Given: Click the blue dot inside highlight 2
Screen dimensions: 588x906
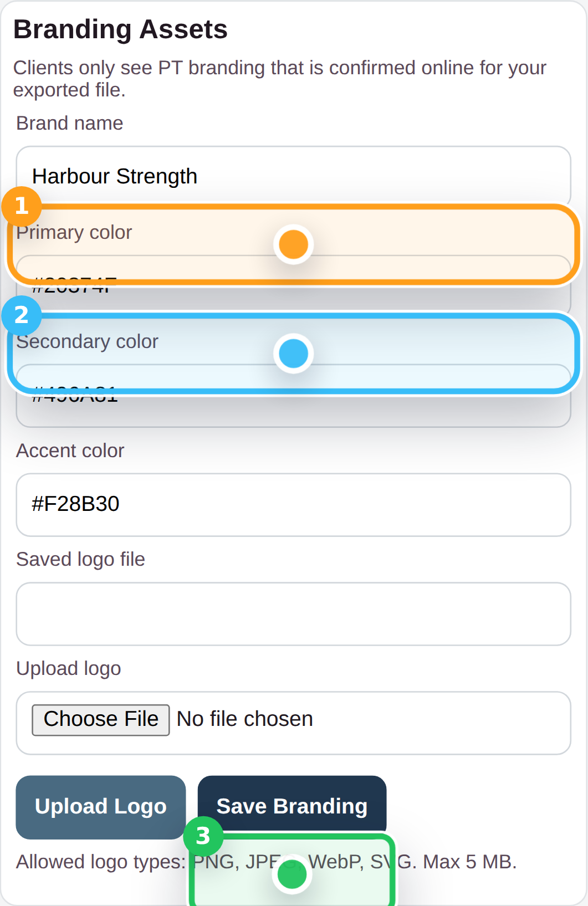Looking at the screenshot, I should pos(293,354).
